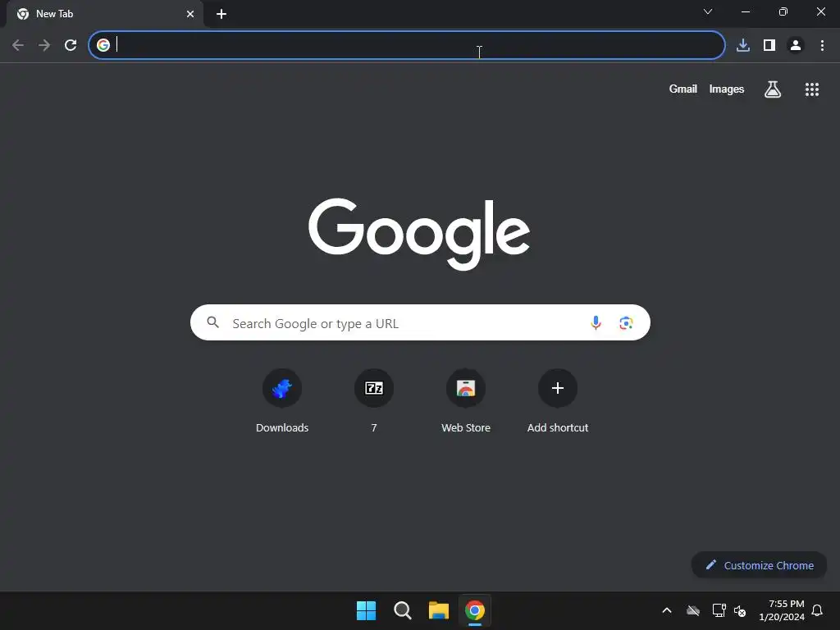Open the Images link

click(727, 89)
